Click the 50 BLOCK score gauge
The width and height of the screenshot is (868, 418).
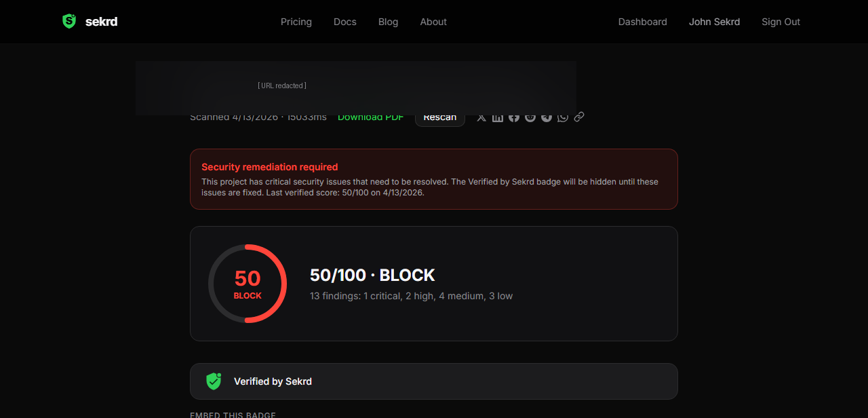point(248,284)
